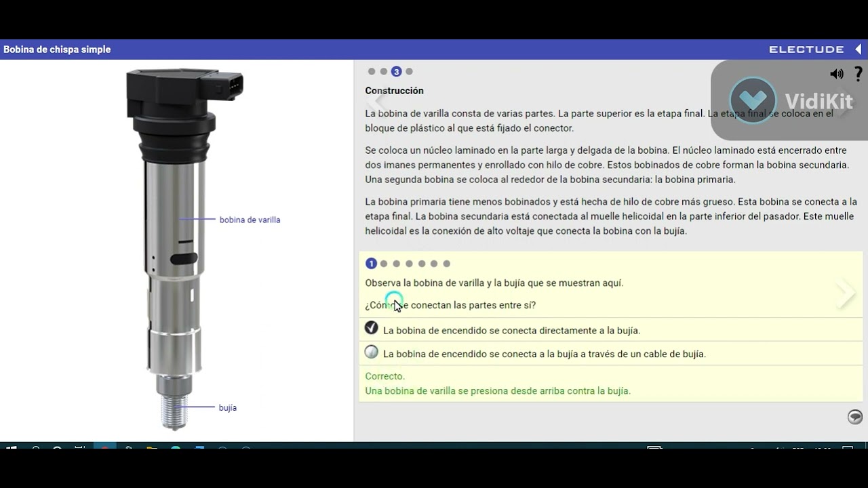Click the 'bobina de varilla' label
This screenshot has height=488, width=868.
(250, 220)
